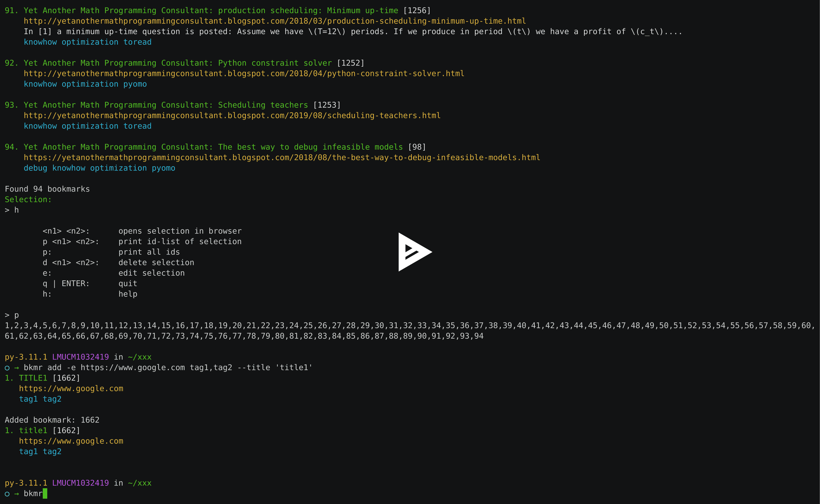Click the bkmr logo watermark
Screen dimensions: 820x504
coord(414,252)
